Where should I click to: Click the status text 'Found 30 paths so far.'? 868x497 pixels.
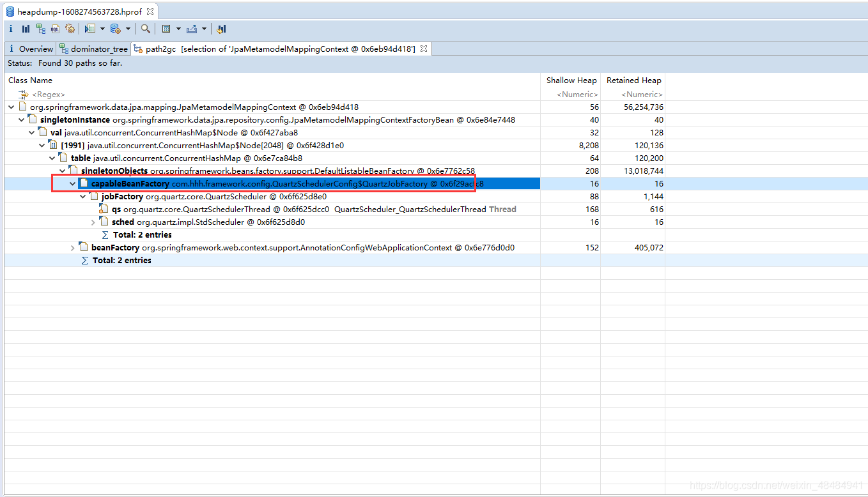pos(80,63)
